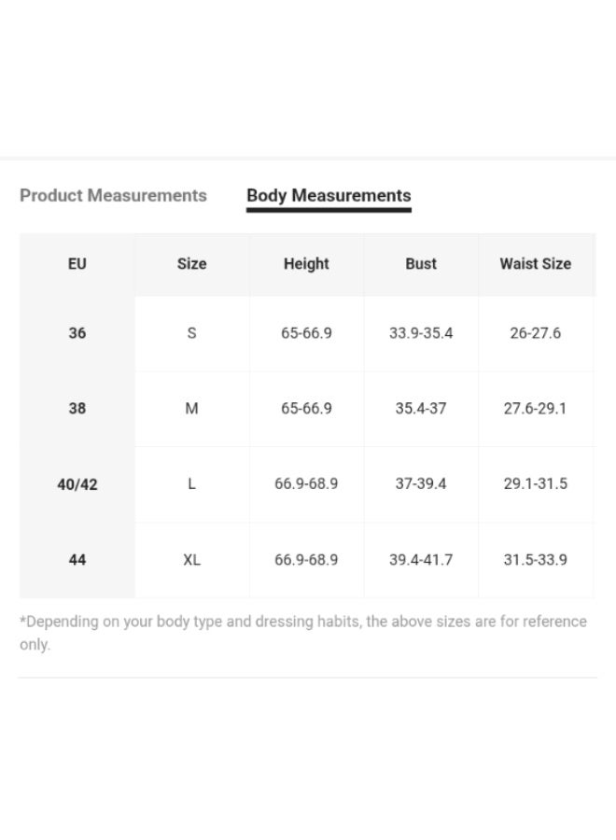Select the EU 44 row label
Screen dimensions: 616x840
tap(77, 560)
